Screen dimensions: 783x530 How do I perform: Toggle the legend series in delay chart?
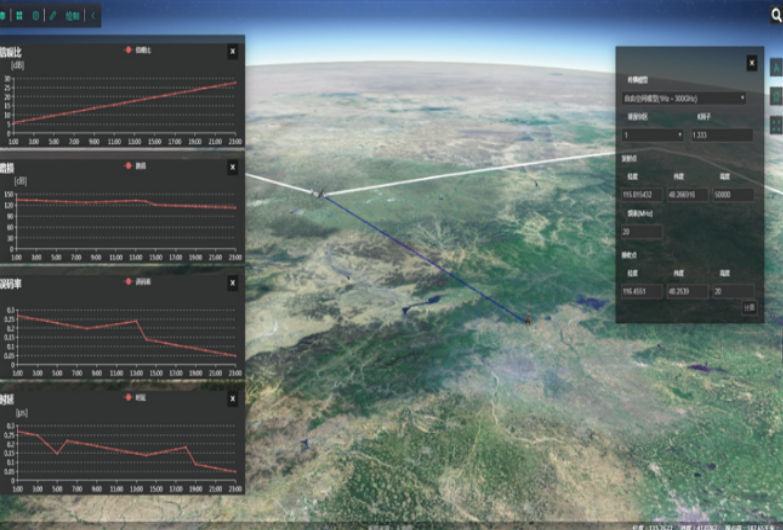(x=135, y=398)
